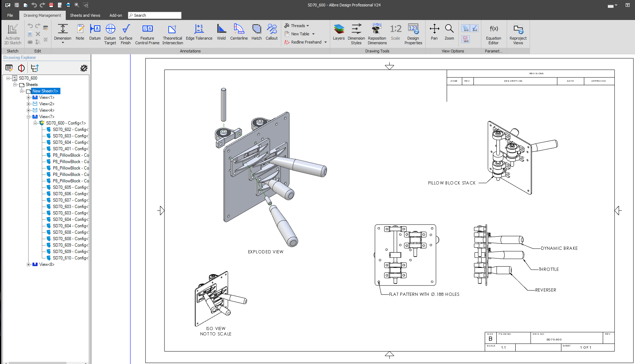Select the Theoretical Intersection tool
Image resolution: width=635 pixels, height=364 pixels.
[173, 34]
